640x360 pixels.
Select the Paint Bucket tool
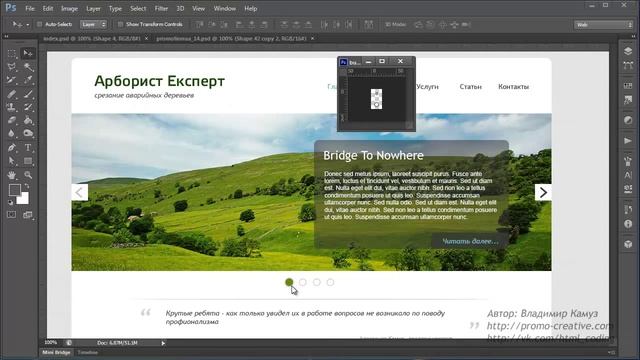pos(28,120)
